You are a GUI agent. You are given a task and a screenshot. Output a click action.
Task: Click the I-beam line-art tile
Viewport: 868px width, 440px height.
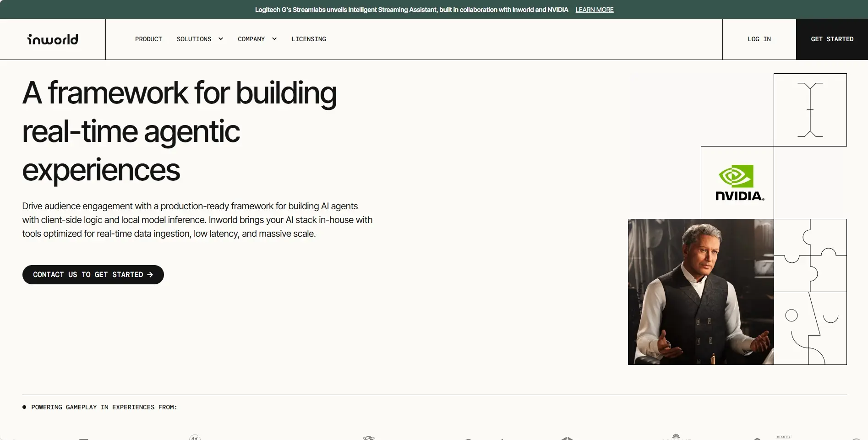810,110
